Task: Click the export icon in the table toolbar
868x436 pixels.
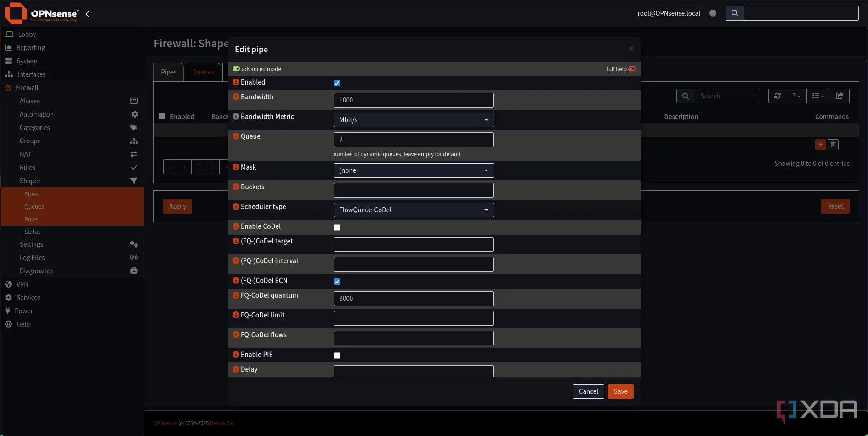Action: click(x=840, y=96)
